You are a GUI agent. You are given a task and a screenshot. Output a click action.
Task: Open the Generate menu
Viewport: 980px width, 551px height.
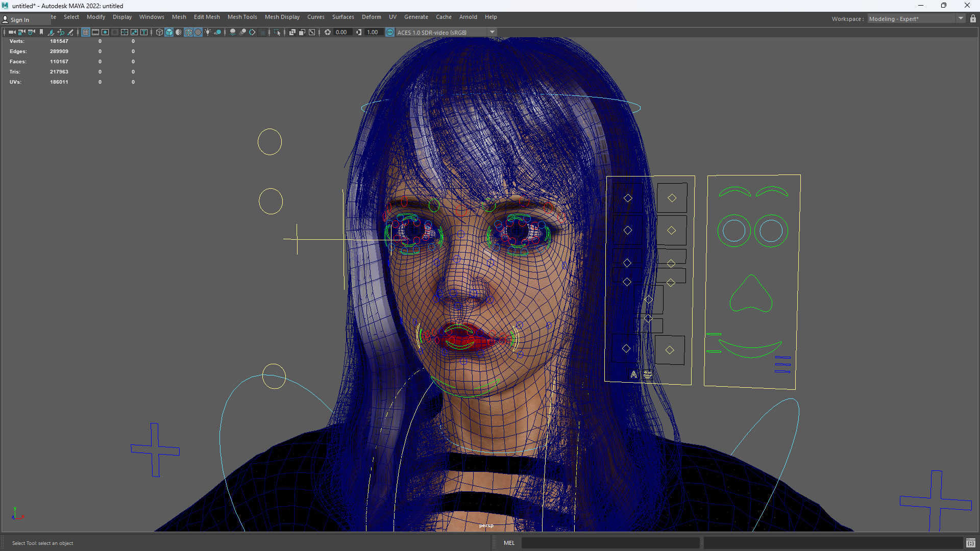tap(416, 17)
